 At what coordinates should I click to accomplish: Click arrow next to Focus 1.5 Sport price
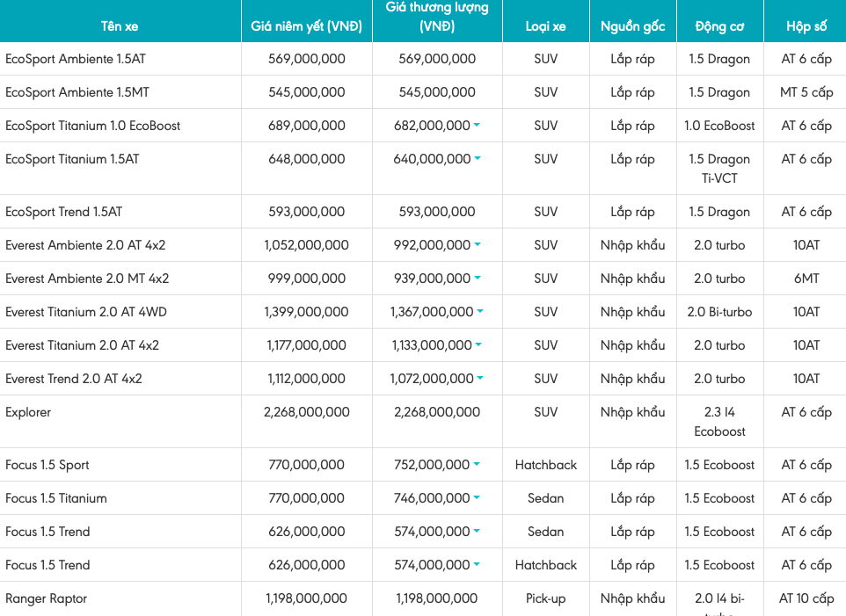pos(477,465)
